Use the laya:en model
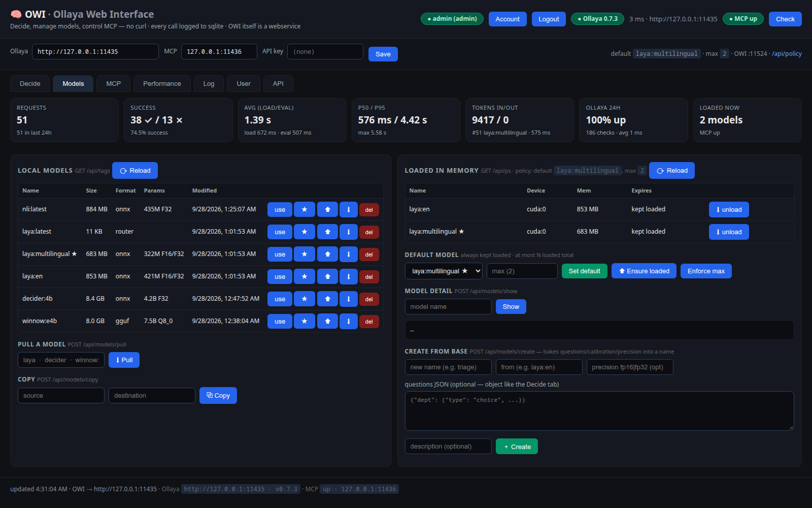This screenshot has height=508, width=812. tap(280, 276)
